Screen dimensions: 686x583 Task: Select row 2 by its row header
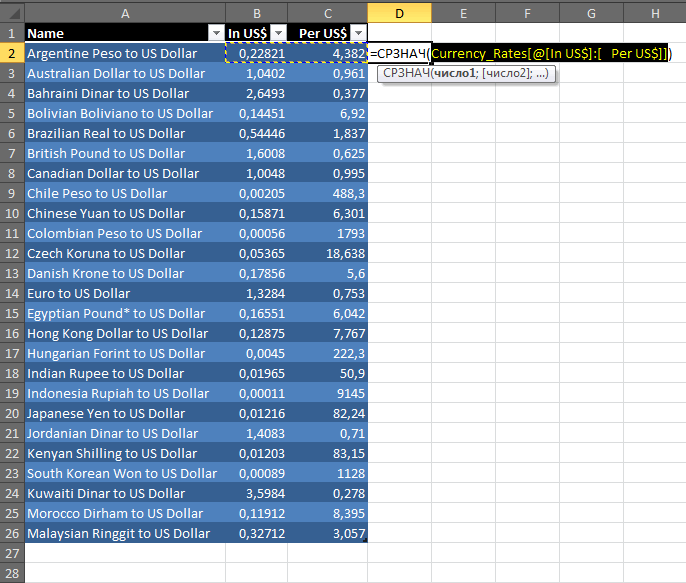pos(11,53)
